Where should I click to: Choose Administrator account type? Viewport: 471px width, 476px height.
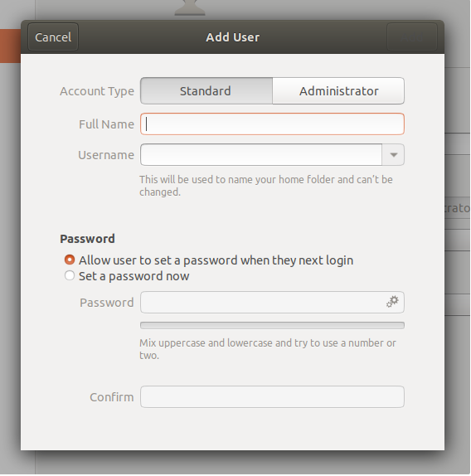click(x=338, y=91)
